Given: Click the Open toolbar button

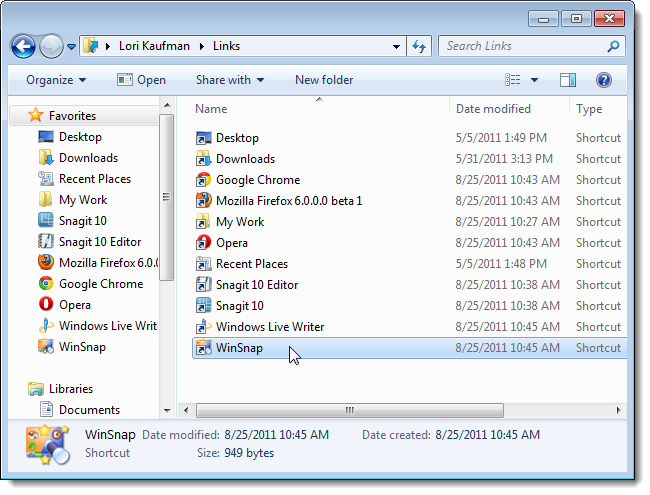Looking at the screenshot, I should pos(141,80).
